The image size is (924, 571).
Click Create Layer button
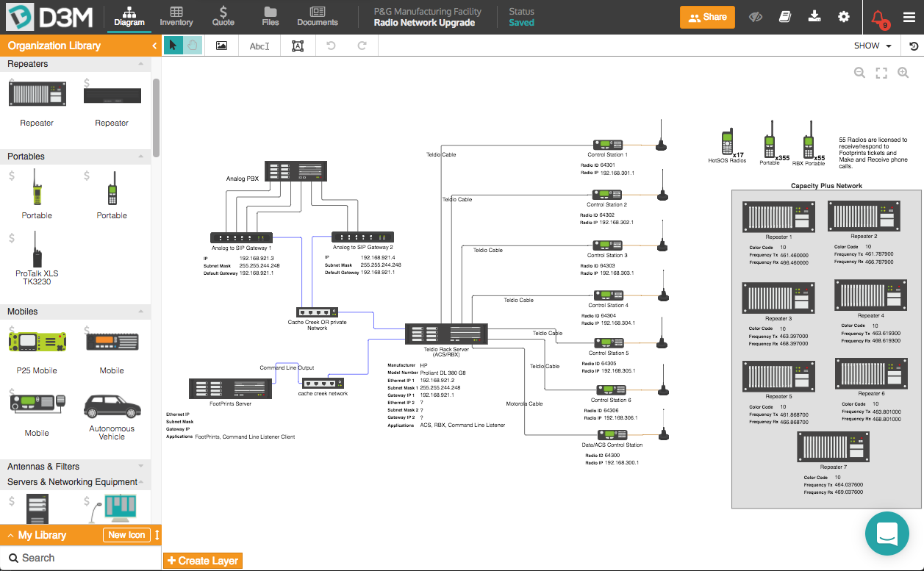[x=202, y=561]
